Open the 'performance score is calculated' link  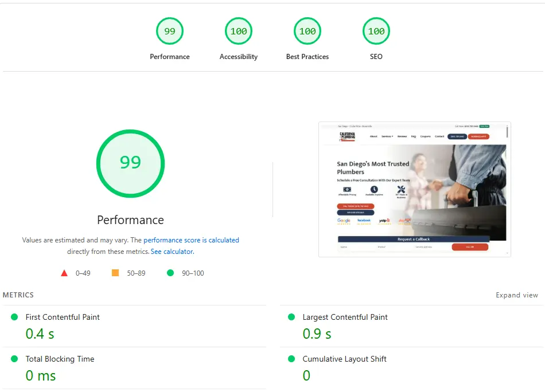coord(191,240)
